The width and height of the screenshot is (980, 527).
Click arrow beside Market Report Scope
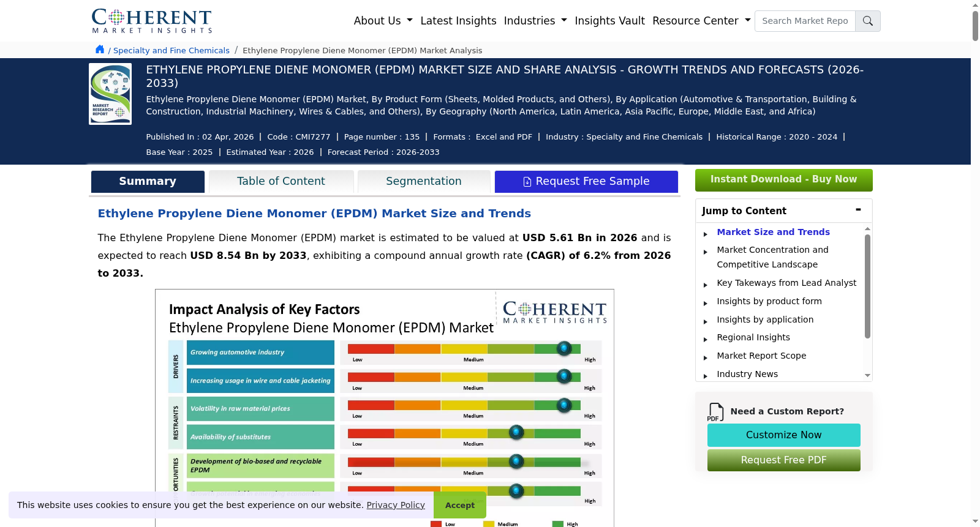click(x=706, y=357)
